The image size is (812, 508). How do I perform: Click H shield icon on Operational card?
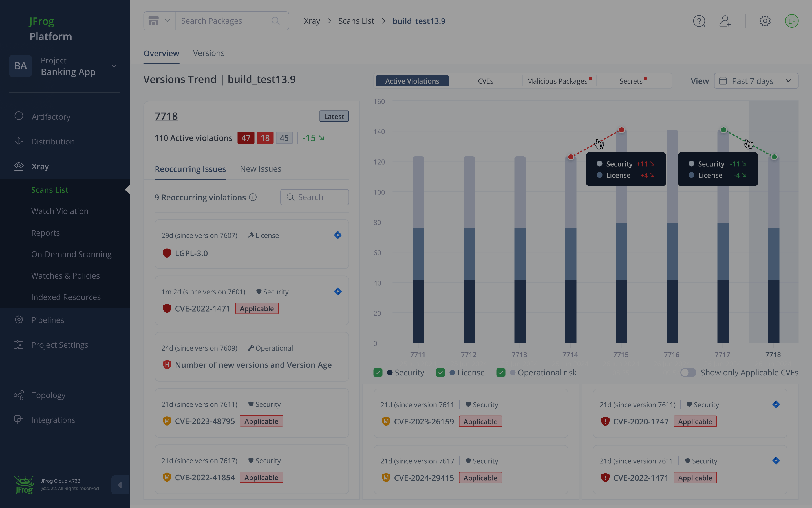pyautogui.click(x=167, y=365)
